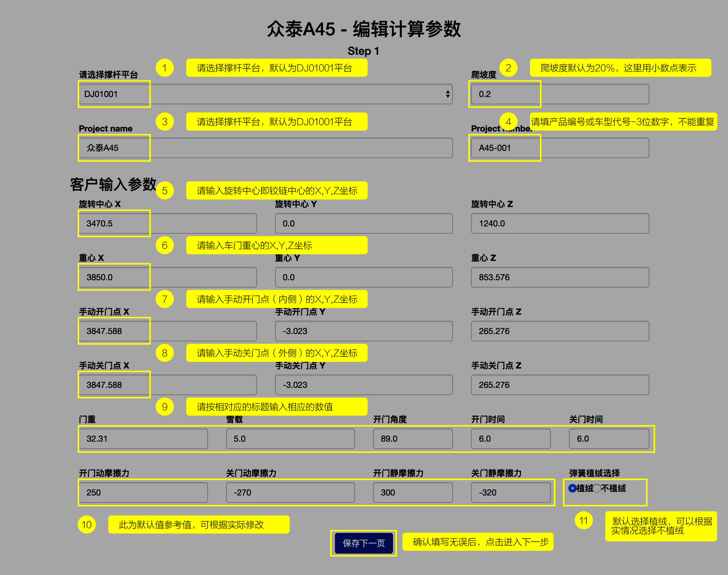Screen dimensions: 728x575
Task: Click the 门重 input field
Action: pyautogui.click(x=143, y=439)
